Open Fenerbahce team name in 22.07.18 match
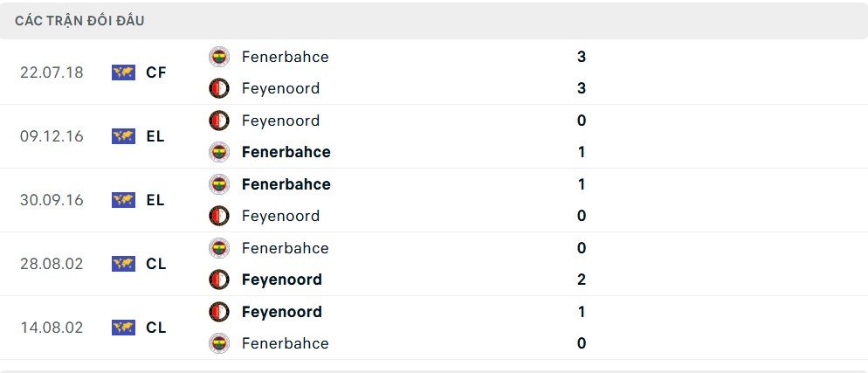The width and height of the screenshot is (868, 373). 285,57
